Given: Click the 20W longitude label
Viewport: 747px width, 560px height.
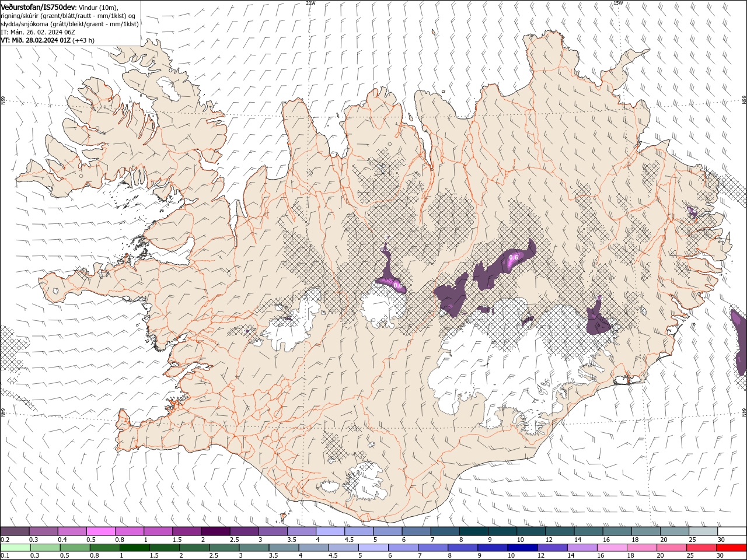Looking at the screenshot, I should [x=310, y=2].
